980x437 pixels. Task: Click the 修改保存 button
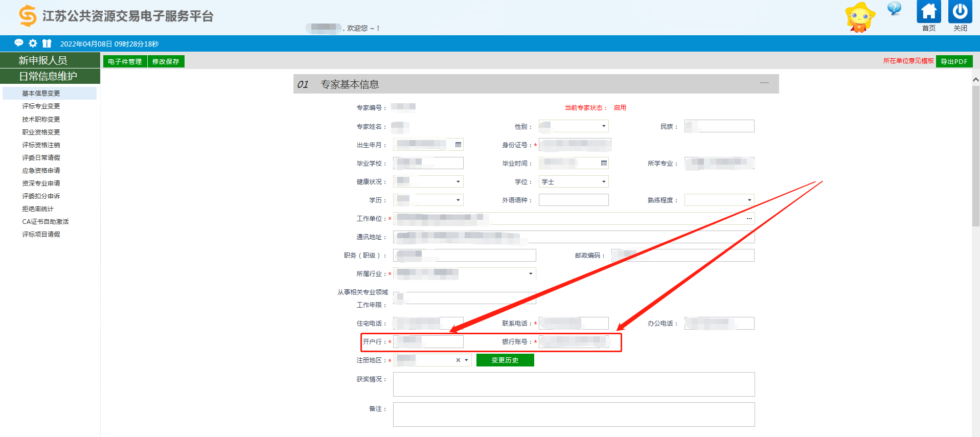166,61
